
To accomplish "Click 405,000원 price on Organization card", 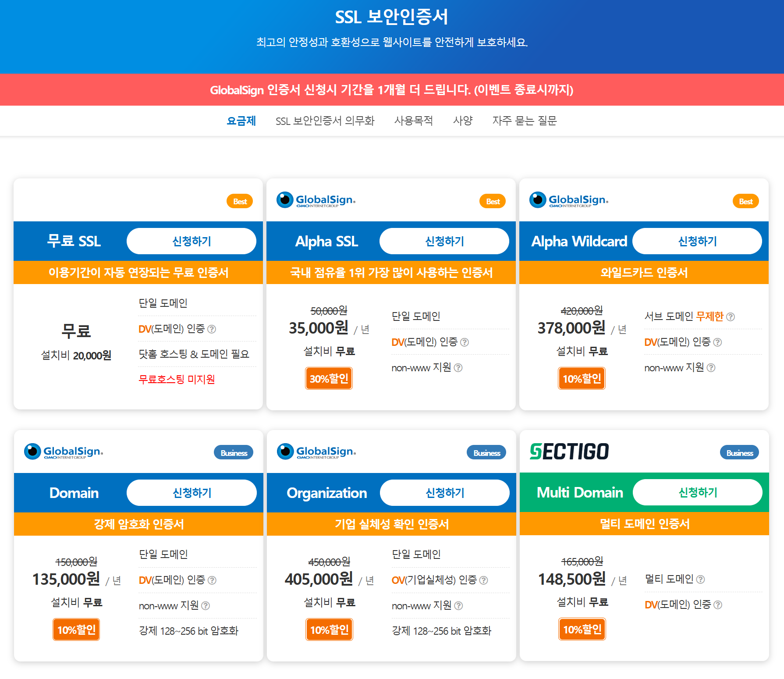I will pyautogui.click(x=319, y=579).
